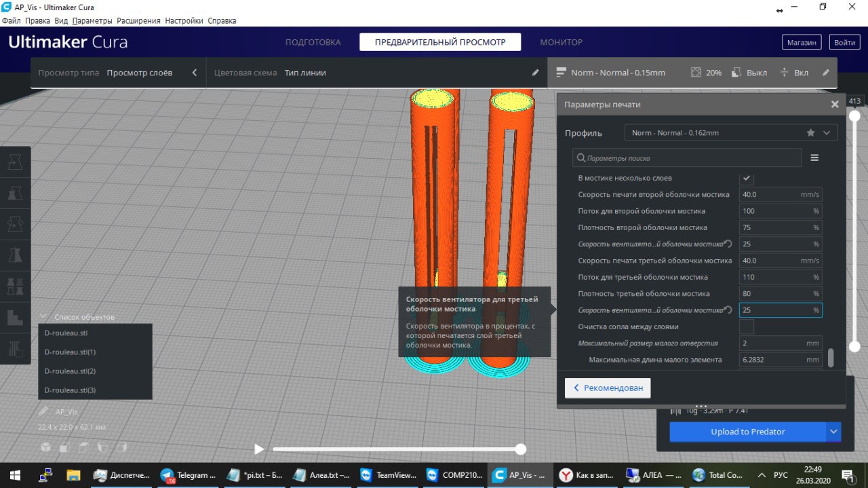Select the Scale tool in left toolbar
868x488 pixels.
coord(15,193)
